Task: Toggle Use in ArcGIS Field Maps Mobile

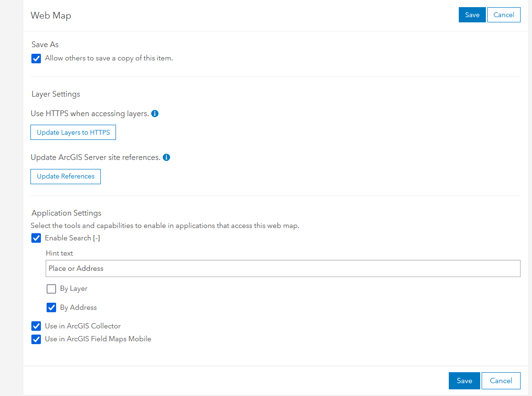Action: [x=36, y=339]
